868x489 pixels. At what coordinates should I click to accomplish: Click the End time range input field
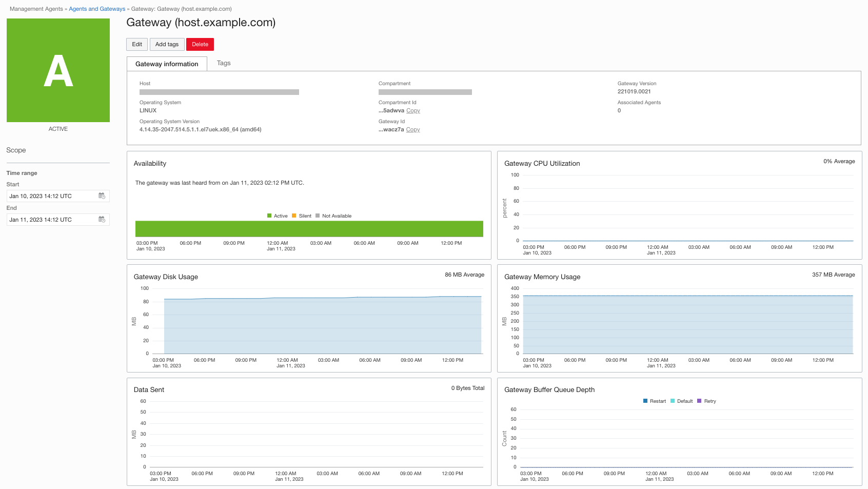click(x=58, y=220)
